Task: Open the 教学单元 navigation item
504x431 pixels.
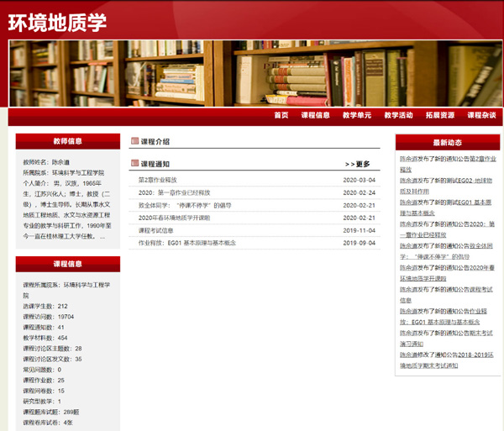Action: coord(356,116)
